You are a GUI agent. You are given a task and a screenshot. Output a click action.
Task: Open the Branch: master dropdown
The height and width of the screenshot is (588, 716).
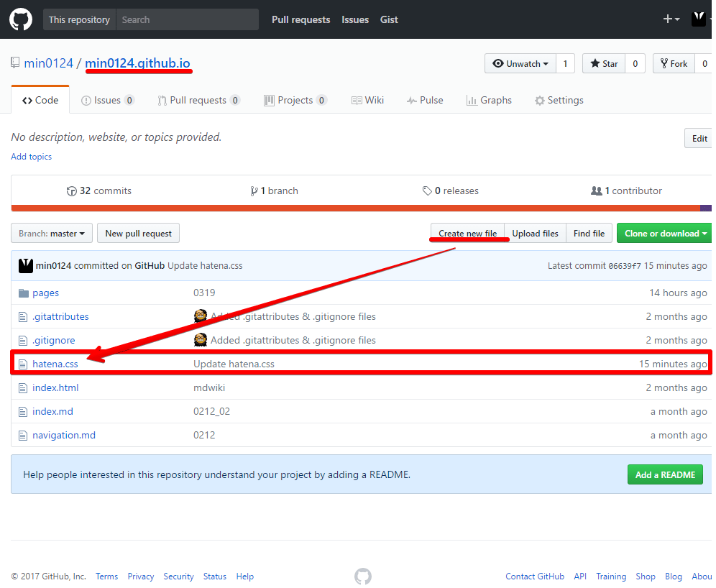[52, 234]
